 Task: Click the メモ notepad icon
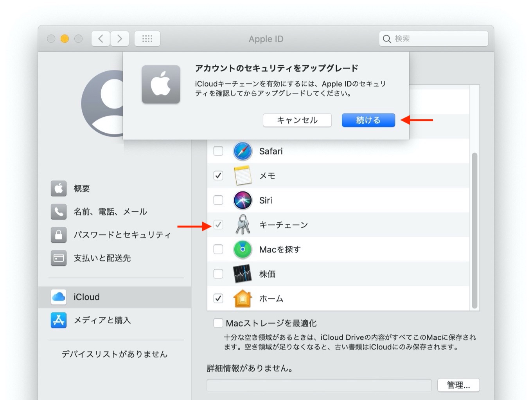pos(243,175)
